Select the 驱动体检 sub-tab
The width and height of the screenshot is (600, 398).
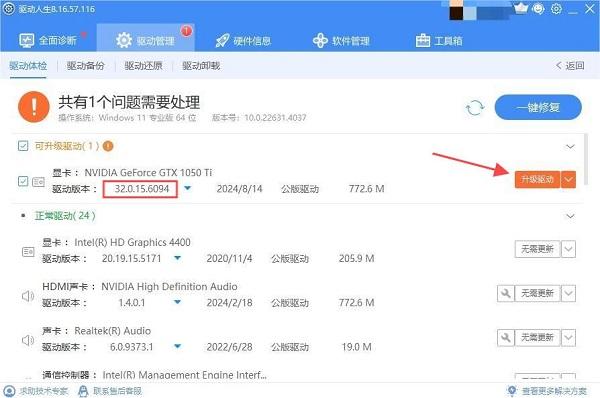(x=28, y=66)
